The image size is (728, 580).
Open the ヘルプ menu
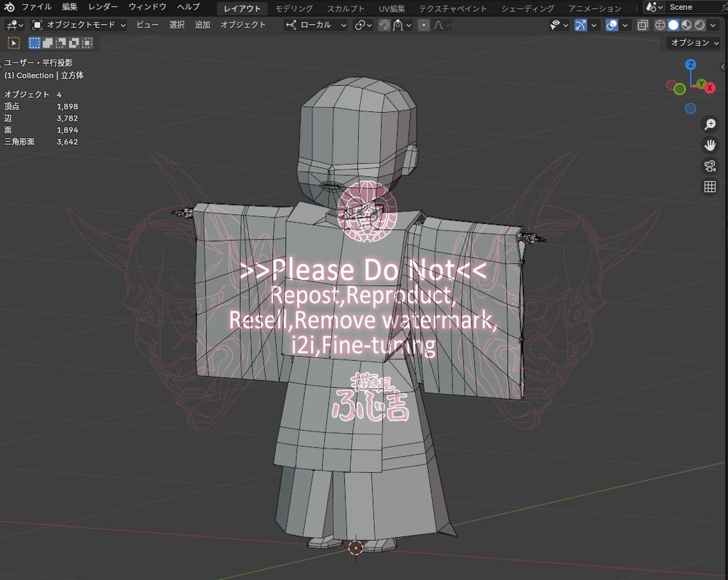[188, 7]
